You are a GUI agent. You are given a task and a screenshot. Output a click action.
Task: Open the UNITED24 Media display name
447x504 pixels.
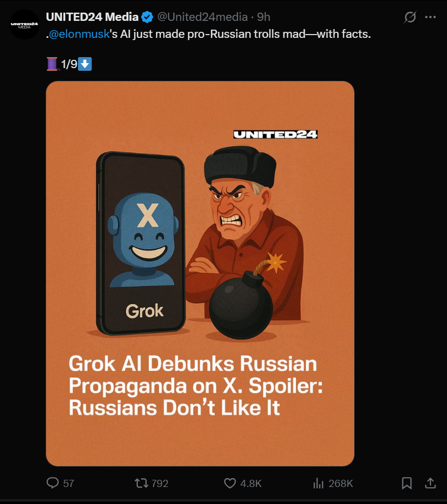coord(92,17)
